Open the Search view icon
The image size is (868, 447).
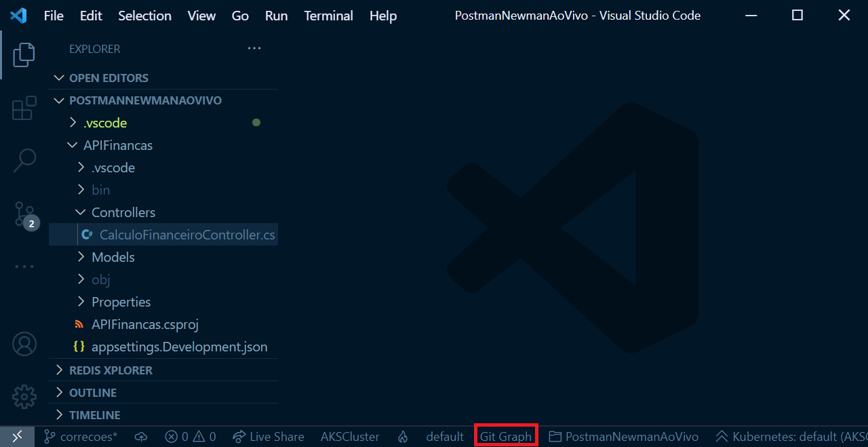pyautogui.click(x=24, y=160)
